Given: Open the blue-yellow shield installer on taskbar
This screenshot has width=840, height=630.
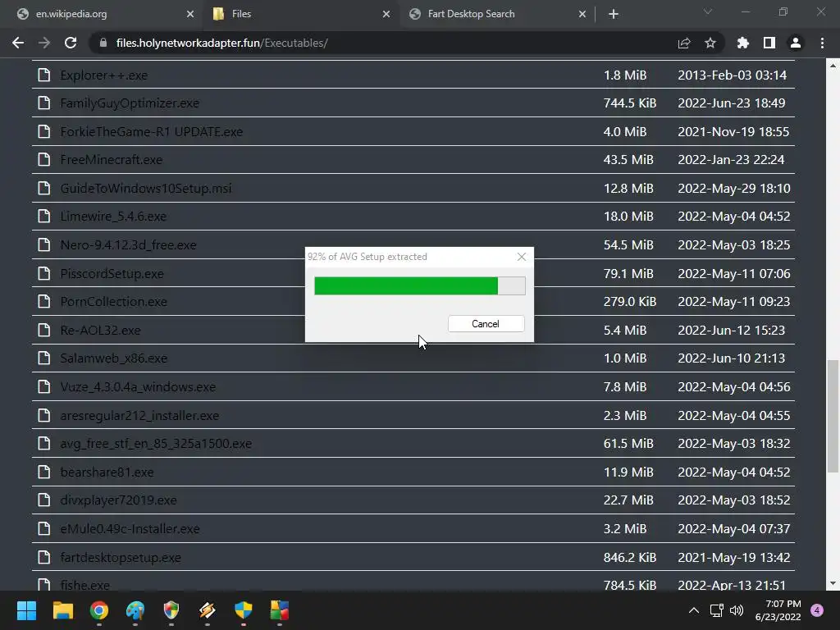Looking at the screenshot, I should [x=243, y=610].
